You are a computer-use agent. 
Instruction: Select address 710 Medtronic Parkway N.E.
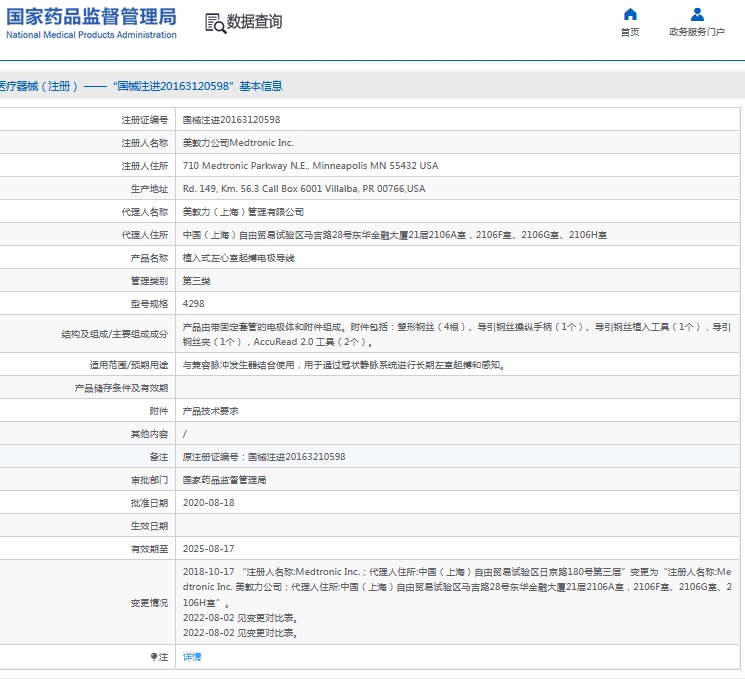(310, 166)
